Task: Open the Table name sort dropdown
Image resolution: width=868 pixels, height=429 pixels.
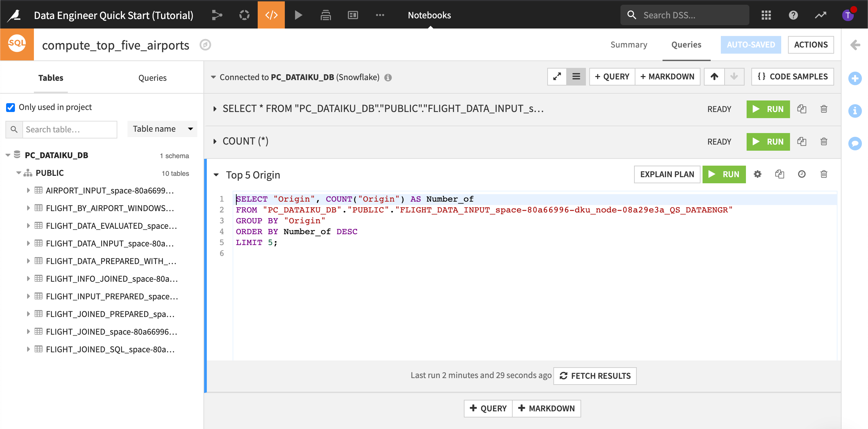Action: point(162,129)
